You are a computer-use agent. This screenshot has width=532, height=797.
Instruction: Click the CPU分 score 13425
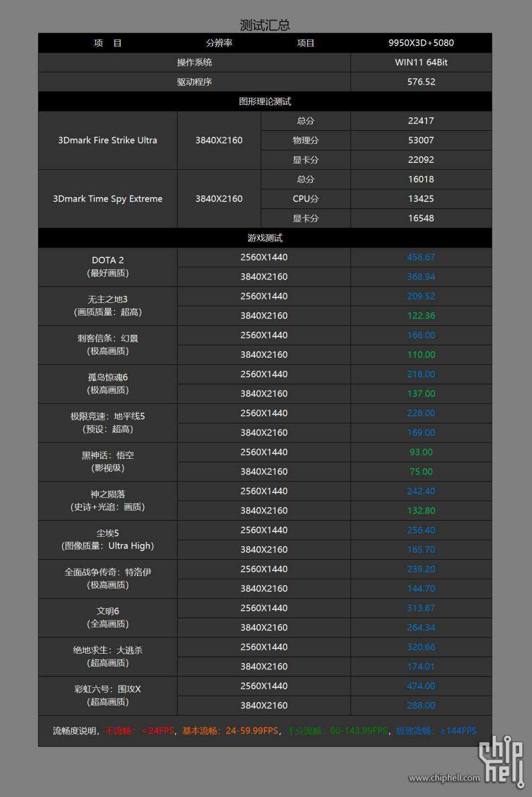421,199
